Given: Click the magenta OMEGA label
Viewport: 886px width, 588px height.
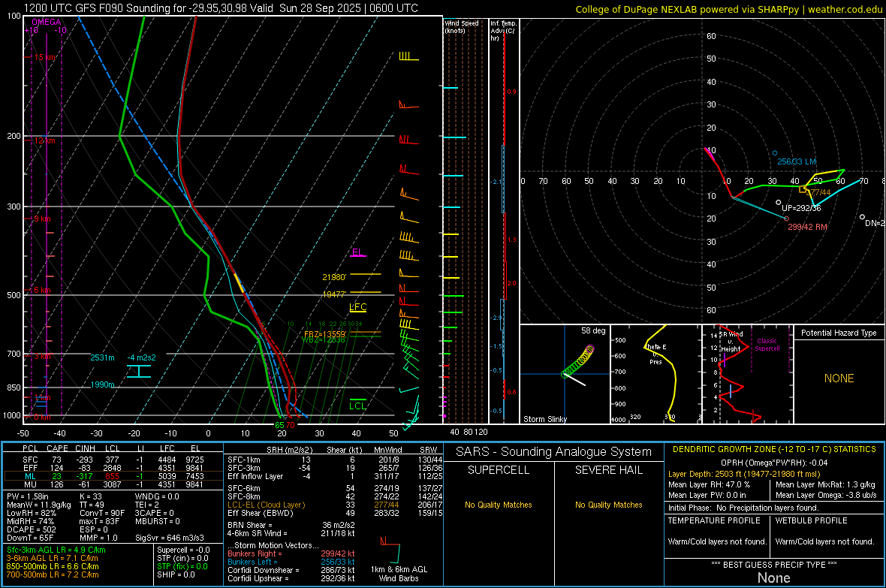Looking at the screenshot, I should [x=47, y=22].
